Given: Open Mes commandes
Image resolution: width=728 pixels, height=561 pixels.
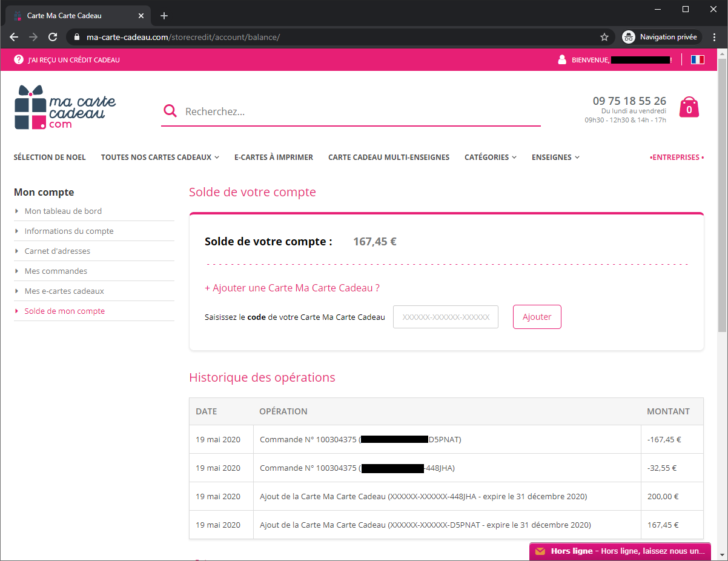Looking at the screenshot, I should (56, 271).
